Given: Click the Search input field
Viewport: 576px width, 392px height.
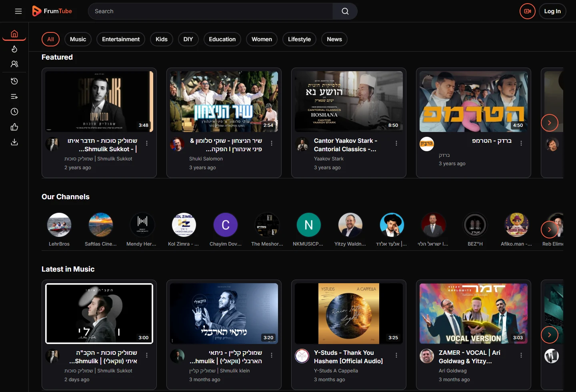Looking at the screenshot, I should tap(210, 11).
